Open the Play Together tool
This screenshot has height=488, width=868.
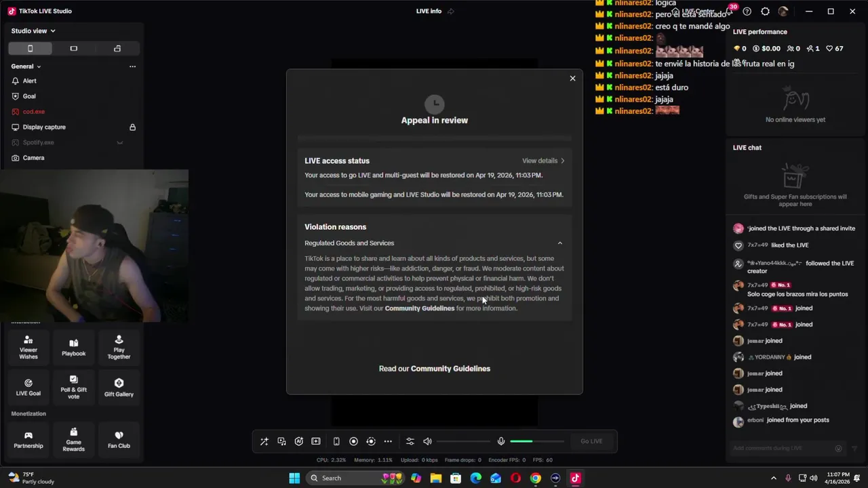tap(119, 347)
